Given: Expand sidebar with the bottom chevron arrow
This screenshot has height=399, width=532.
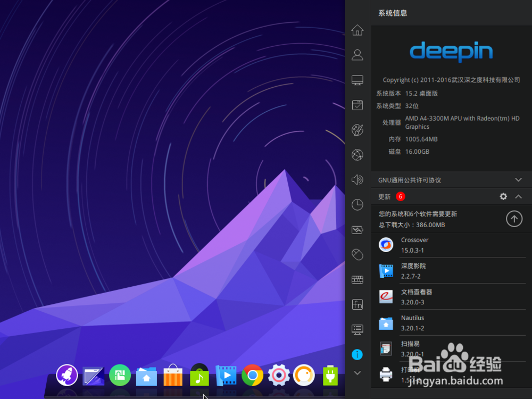Looking at the screenshot, I should pos(357,373).
